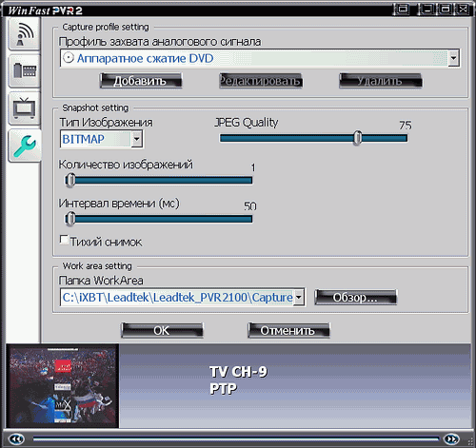Close the WinFast PVR2 window
The image size is (476, 448).
[463, 10]
